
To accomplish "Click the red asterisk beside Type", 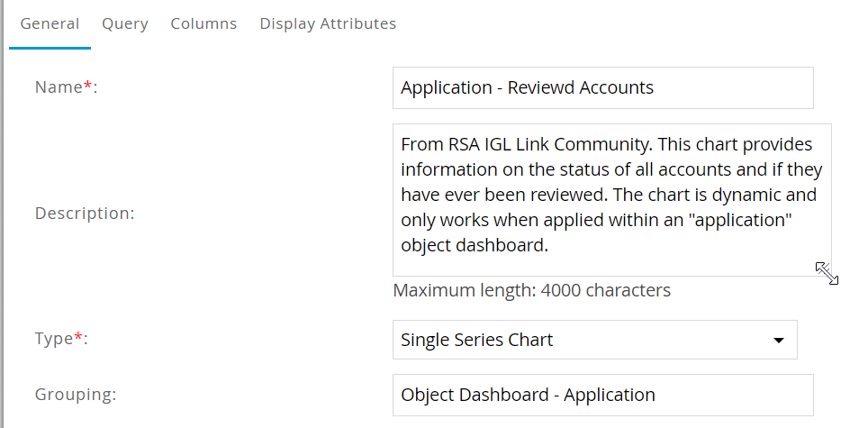I will click(x=77, y=338).
